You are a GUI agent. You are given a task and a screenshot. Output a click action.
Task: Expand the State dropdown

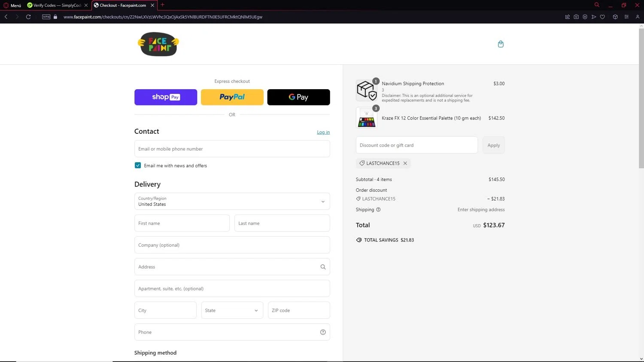232,310
